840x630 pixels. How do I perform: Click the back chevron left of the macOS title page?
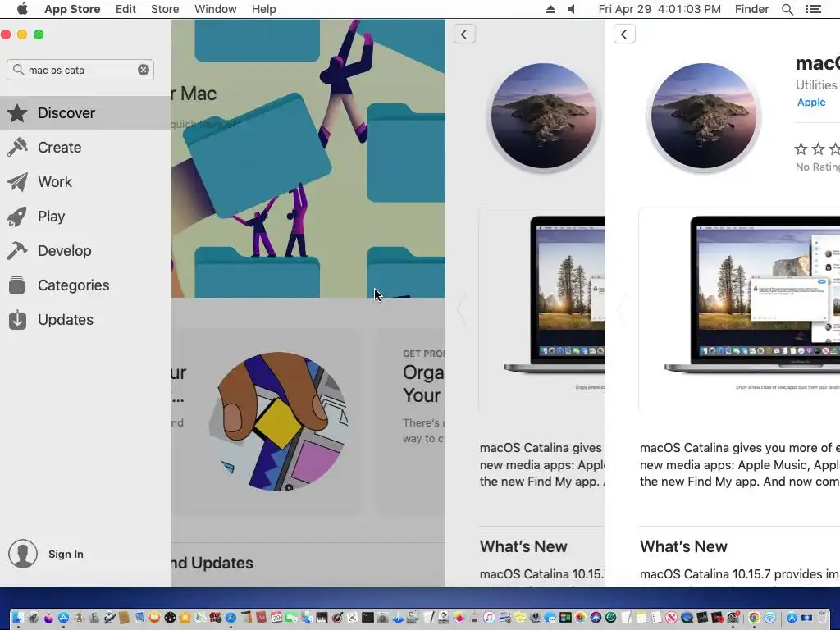(624, 34)
